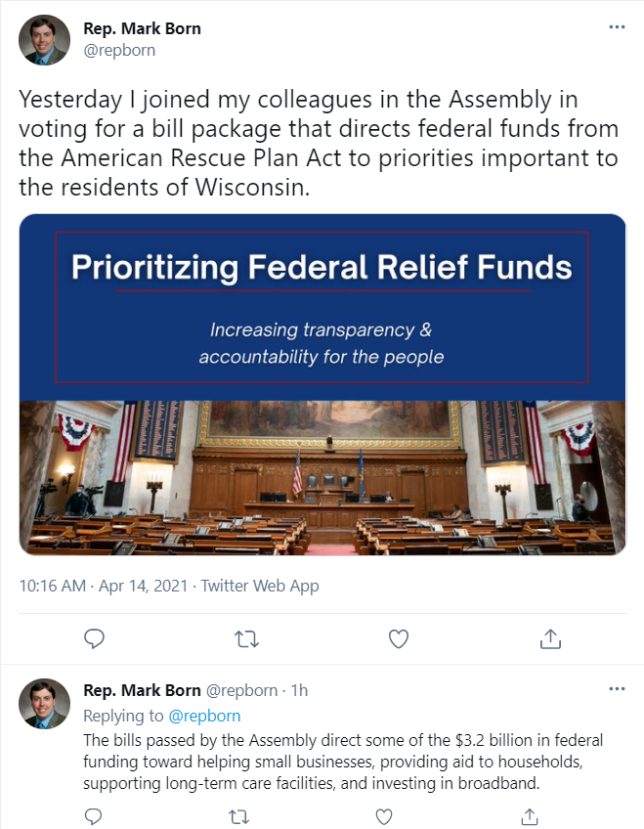Open the 1h timestamp on the reply
This screenshot has height=829, width=644.
click(300, 690)
